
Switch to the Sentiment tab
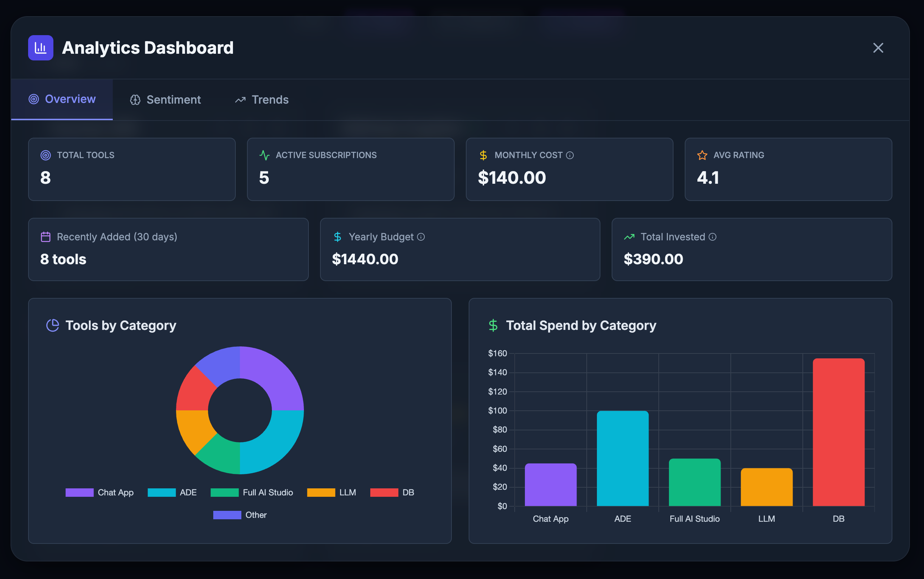pos(165,99)
